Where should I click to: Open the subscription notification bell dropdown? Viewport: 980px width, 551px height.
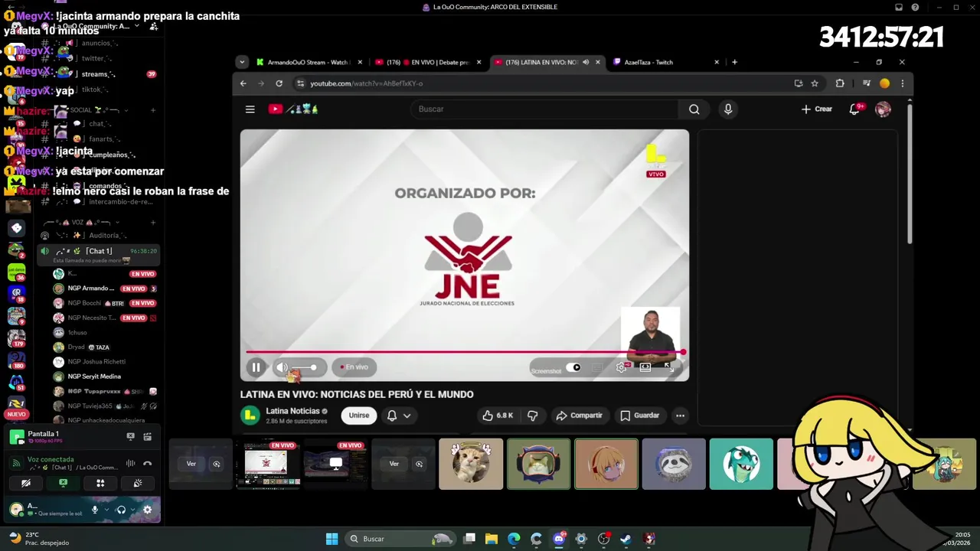click(x=398, y=416)
